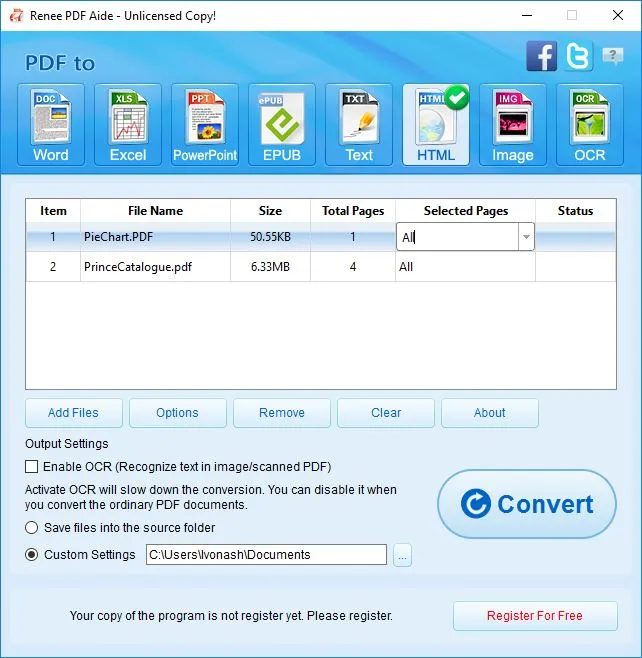Choose the Text output icon
Screen dimensions: 642x658
point(359,125)
